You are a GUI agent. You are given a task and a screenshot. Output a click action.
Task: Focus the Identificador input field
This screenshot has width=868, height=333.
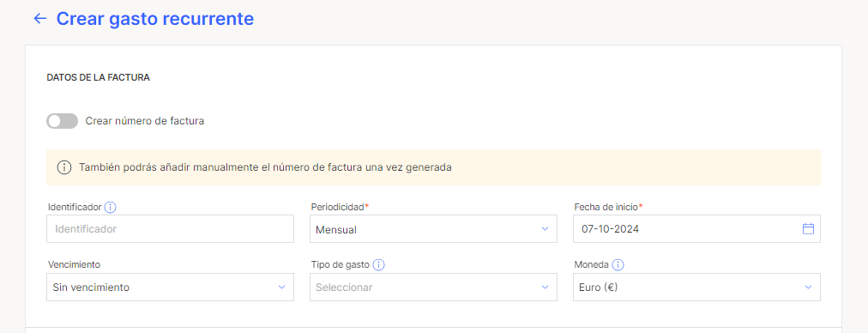point(170,229)
